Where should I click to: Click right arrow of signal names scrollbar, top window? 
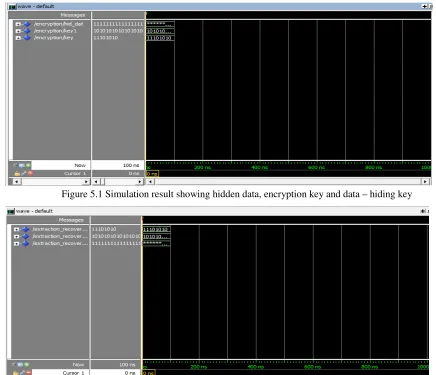[86, 182]
